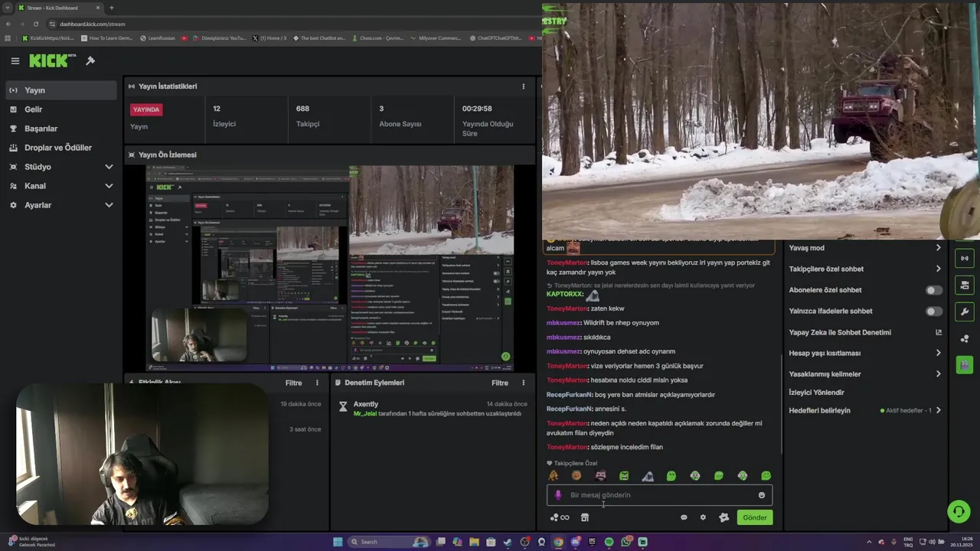This screenshot has width=980, height=551.
Task: Open the Filtre dropdown in Denetim Eylemleri
Action: [x=500, y=383]
